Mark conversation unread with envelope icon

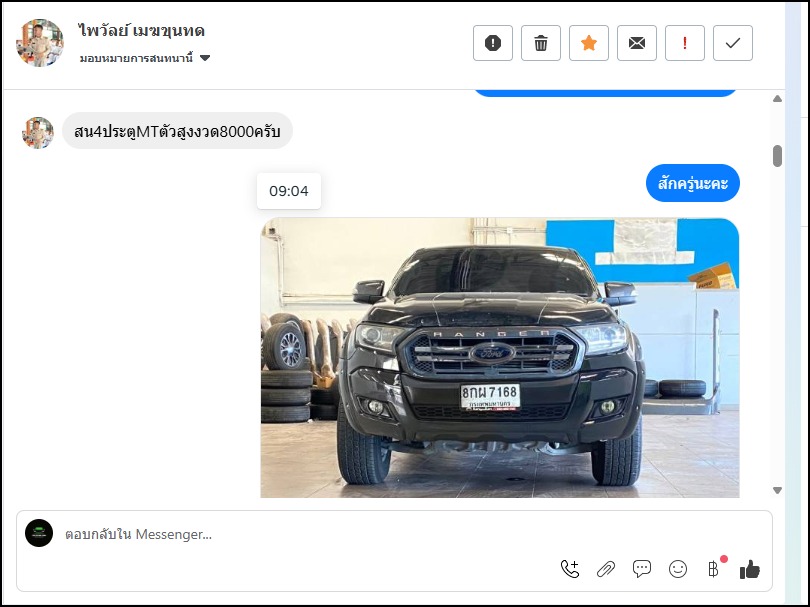(637, 43)
